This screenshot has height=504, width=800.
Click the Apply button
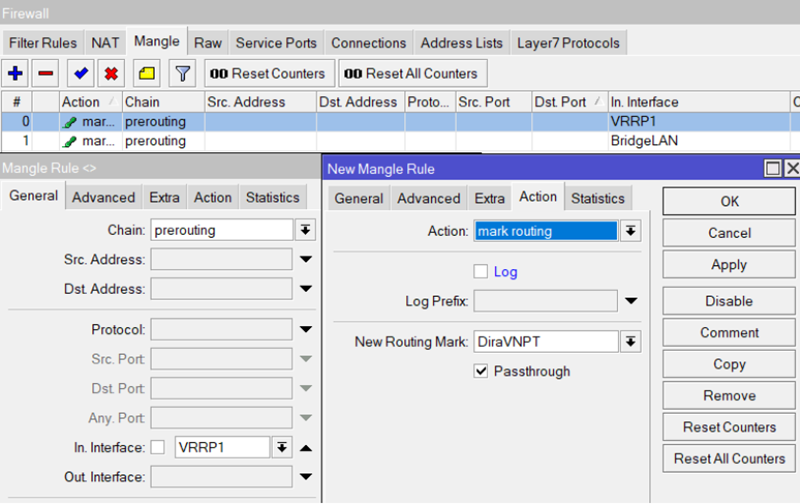click(x=729, y=265)
